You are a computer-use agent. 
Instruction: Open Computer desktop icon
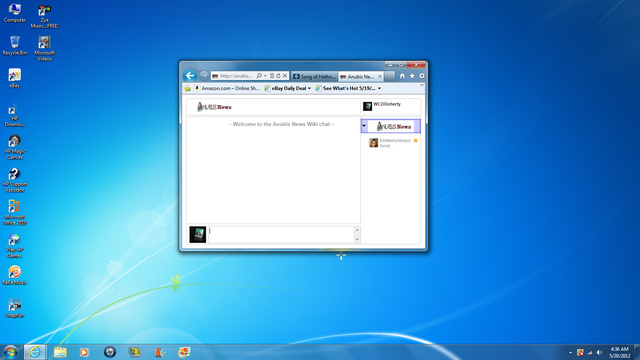click(x=15, y=12)
